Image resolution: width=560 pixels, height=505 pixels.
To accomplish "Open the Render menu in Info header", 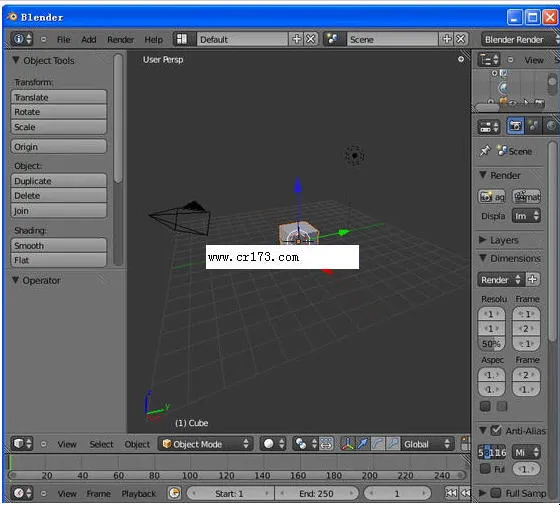I will [120, 39].
